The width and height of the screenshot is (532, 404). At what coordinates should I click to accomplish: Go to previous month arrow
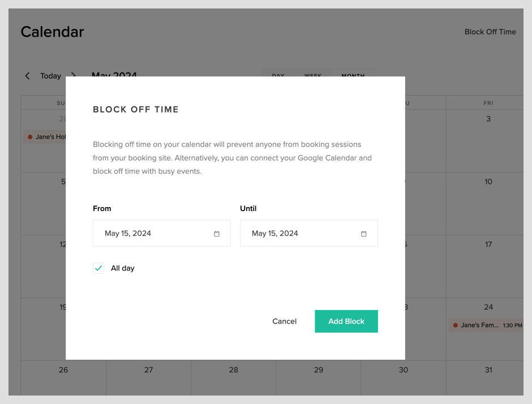pos(27,76)
